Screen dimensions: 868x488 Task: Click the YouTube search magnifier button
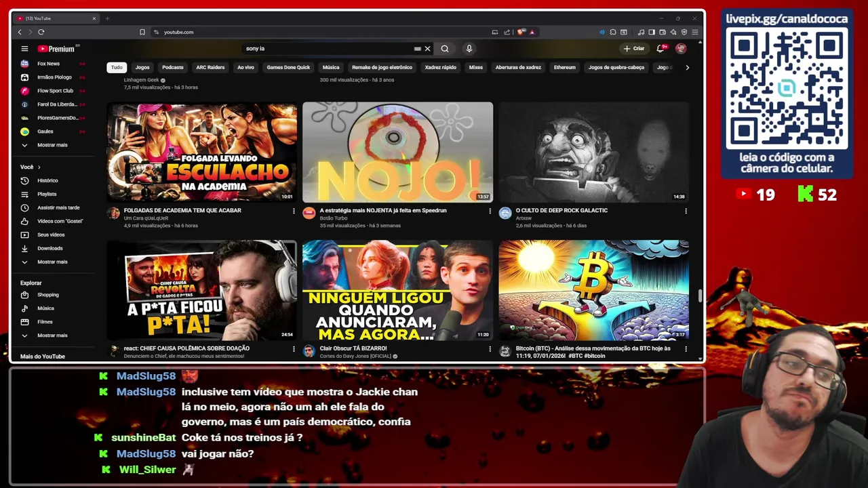445,49
